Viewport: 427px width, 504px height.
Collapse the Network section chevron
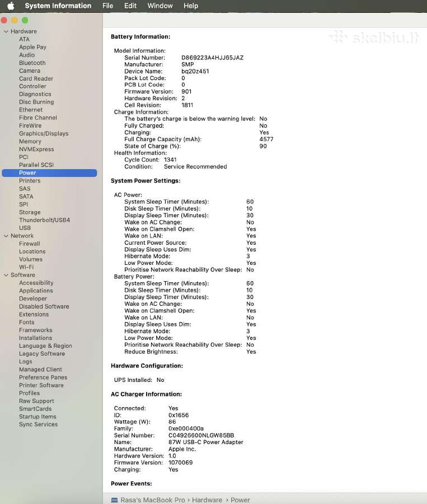coord(6,236)
